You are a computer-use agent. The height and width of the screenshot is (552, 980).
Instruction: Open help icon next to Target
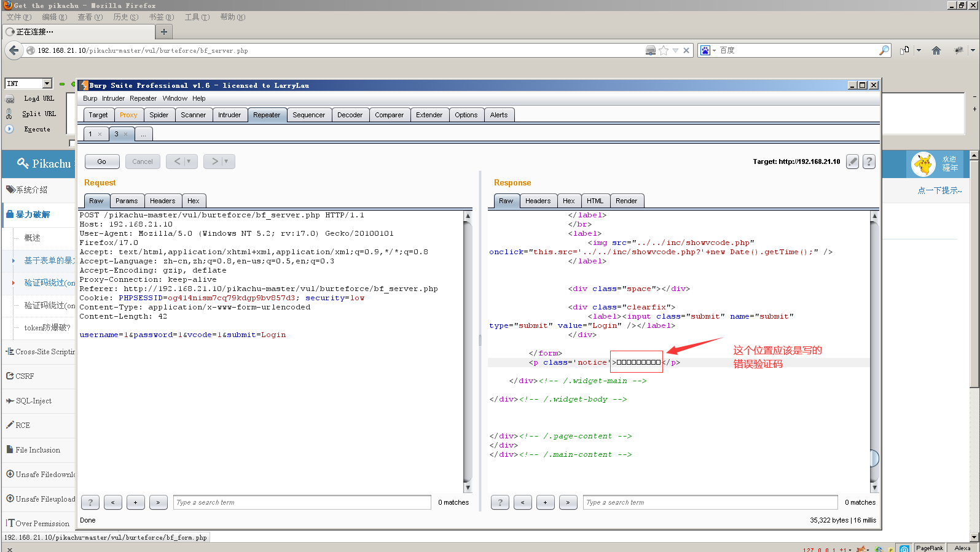pyautogui.click(x=869, y=161)
